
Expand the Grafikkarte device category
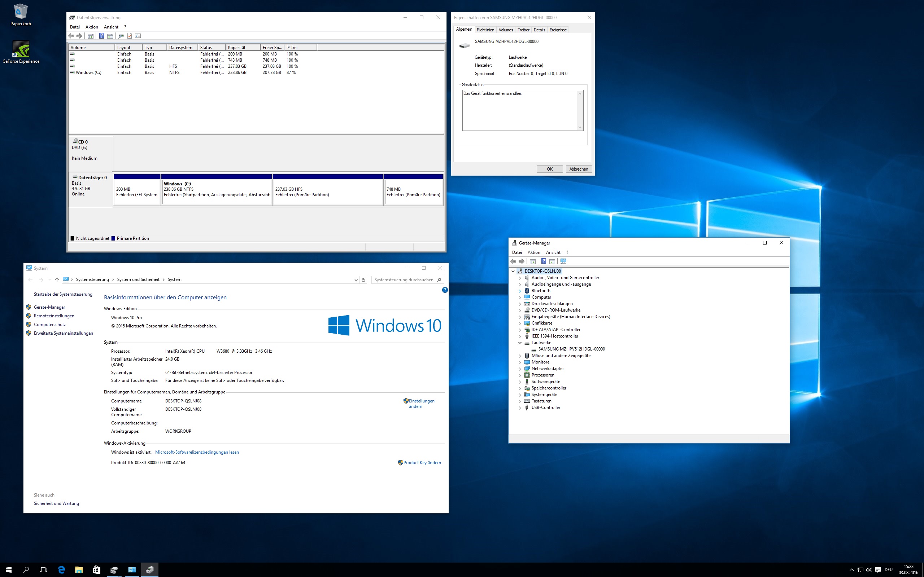click(520, 323)
